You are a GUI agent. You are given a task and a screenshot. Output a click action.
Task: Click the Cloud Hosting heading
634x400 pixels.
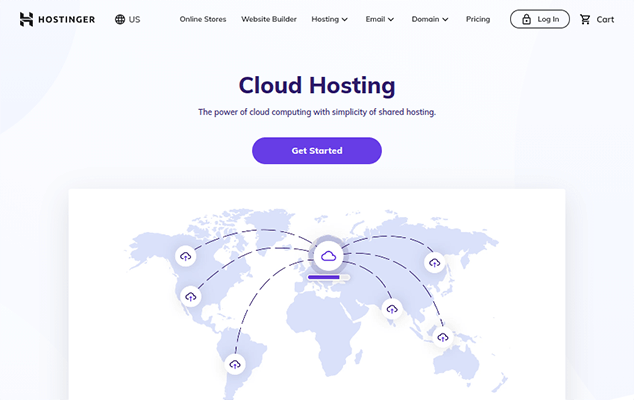tap(317, 85)
